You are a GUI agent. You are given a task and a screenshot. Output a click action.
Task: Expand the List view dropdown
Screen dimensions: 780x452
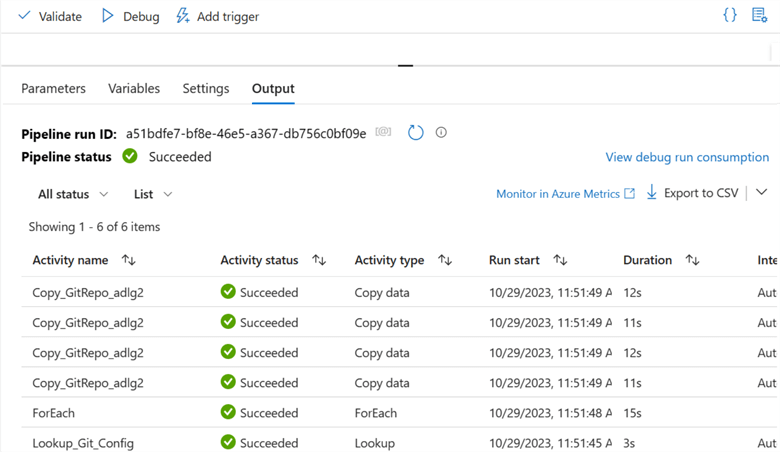[x=153, y=194]
